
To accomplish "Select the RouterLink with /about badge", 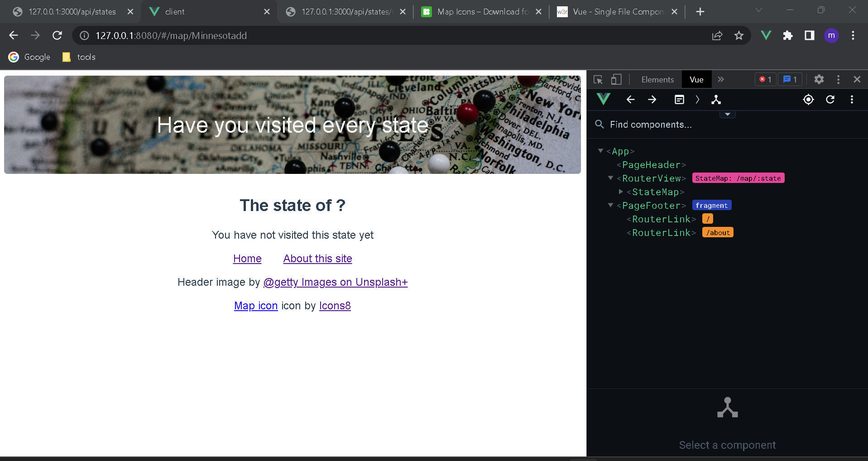I will tap(662, 233).
